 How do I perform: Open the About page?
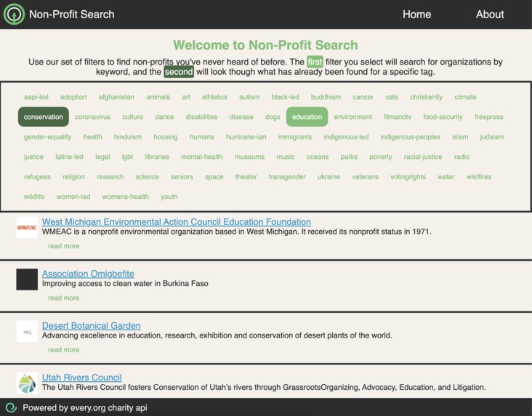click(490, 15)
